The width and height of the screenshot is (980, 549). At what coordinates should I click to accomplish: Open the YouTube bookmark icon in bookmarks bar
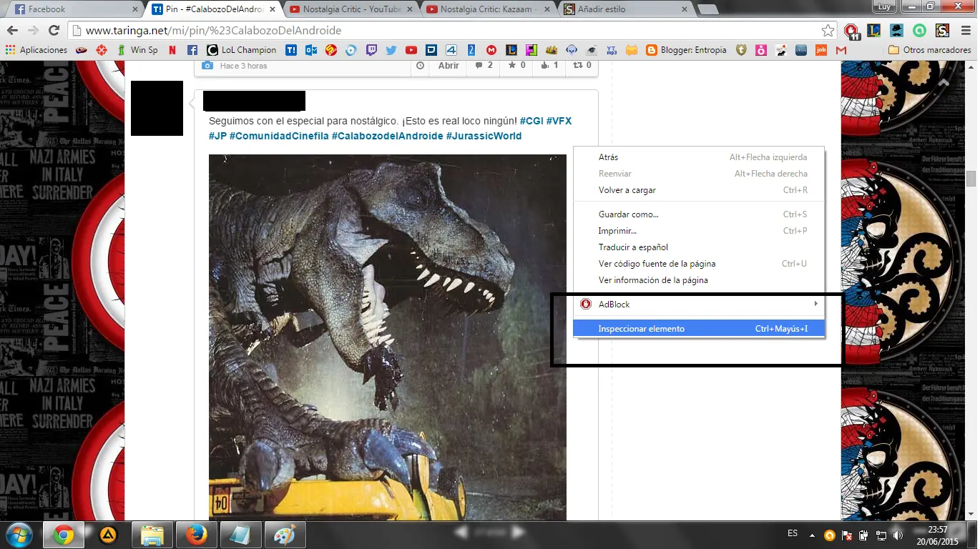[411, 50]
